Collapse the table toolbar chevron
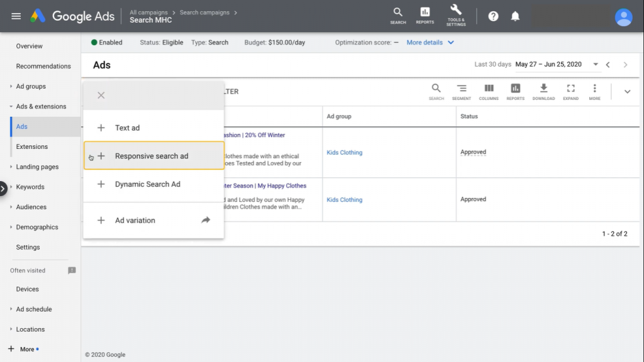Screen dimensions: 644x362 tap(627, 92)
